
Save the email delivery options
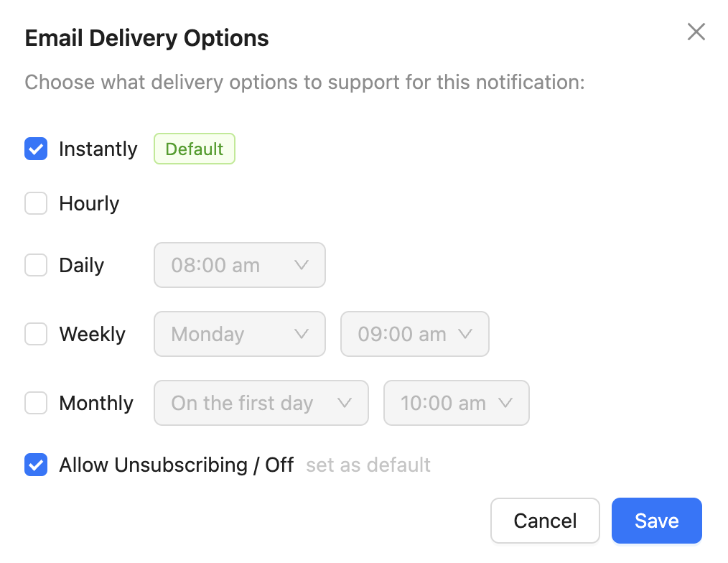click(656, 521)
